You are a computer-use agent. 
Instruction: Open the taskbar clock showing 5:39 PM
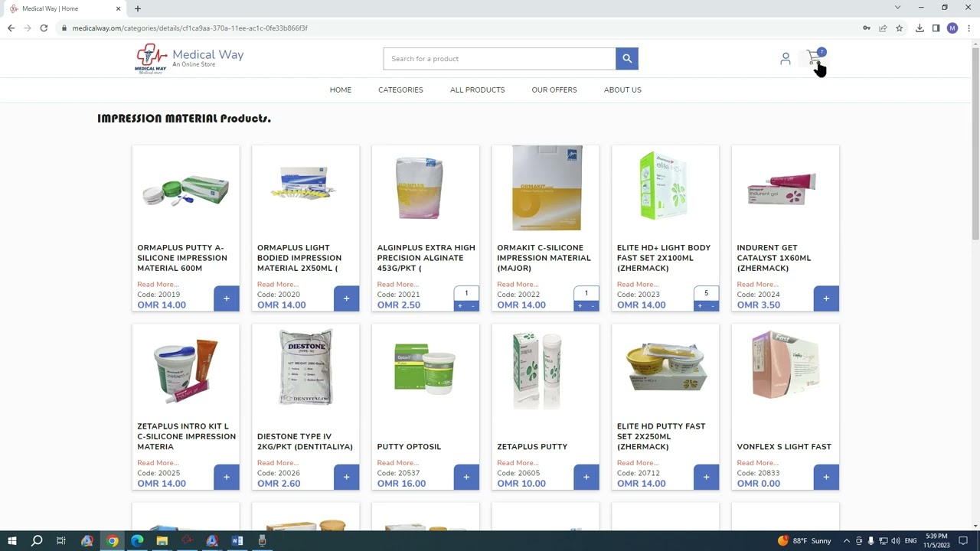pos(936,540)
